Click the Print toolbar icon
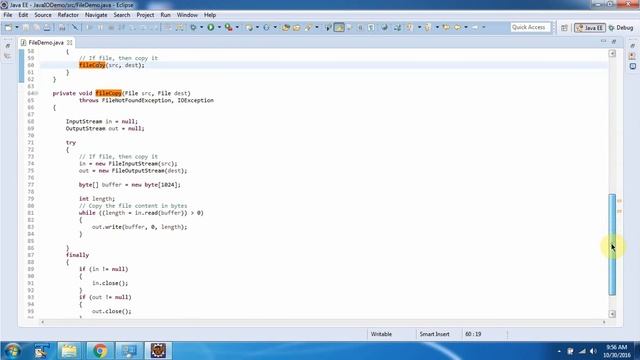 click(x=47, y=27)
